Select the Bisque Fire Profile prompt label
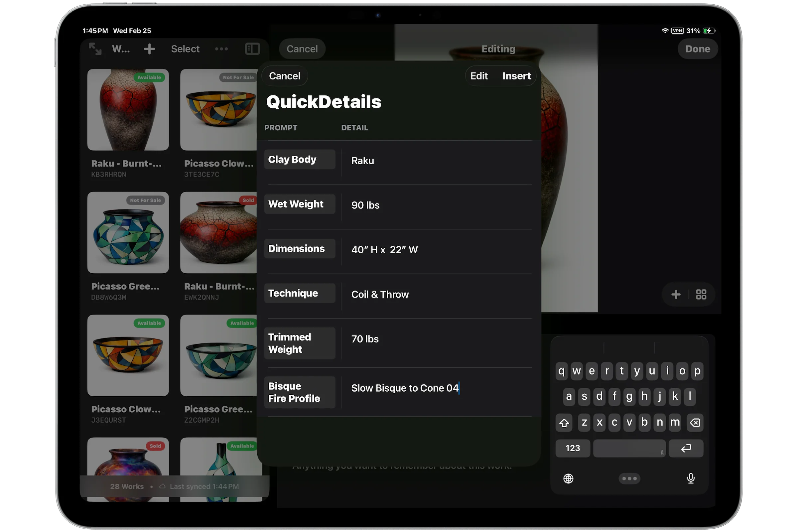This screenshot has height=532, width=798. [300, 392]
